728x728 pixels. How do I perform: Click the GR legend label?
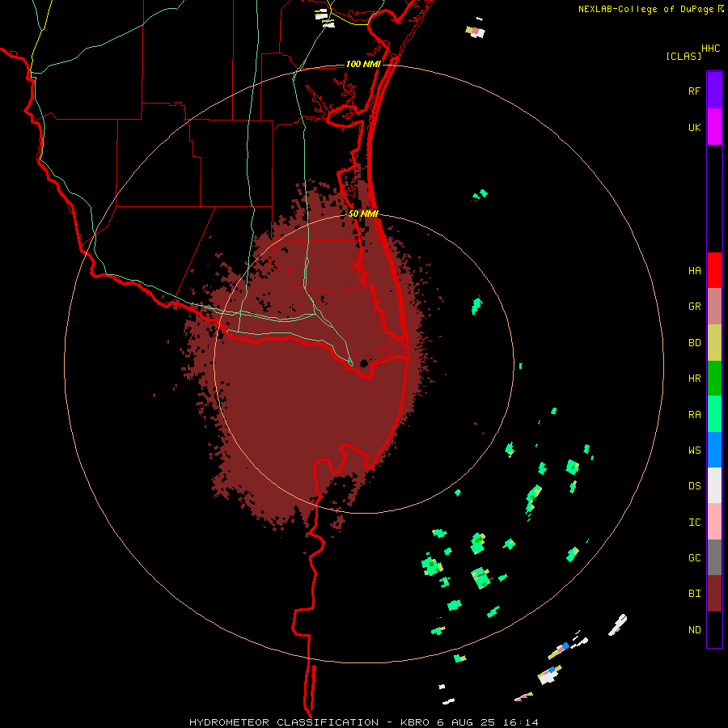pos(694,307)
